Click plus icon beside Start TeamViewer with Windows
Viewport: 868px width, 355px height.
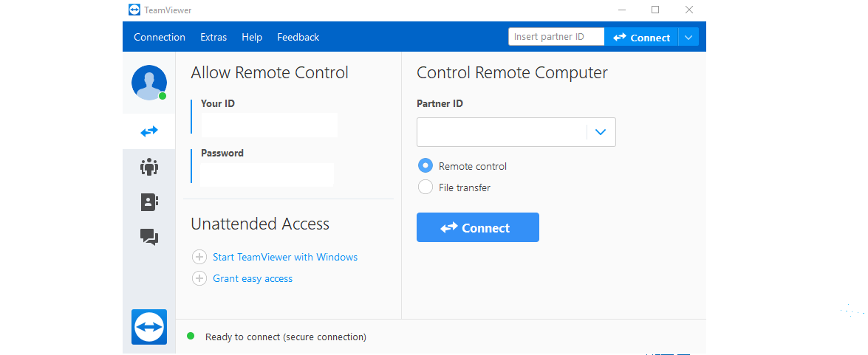[199, 257]
